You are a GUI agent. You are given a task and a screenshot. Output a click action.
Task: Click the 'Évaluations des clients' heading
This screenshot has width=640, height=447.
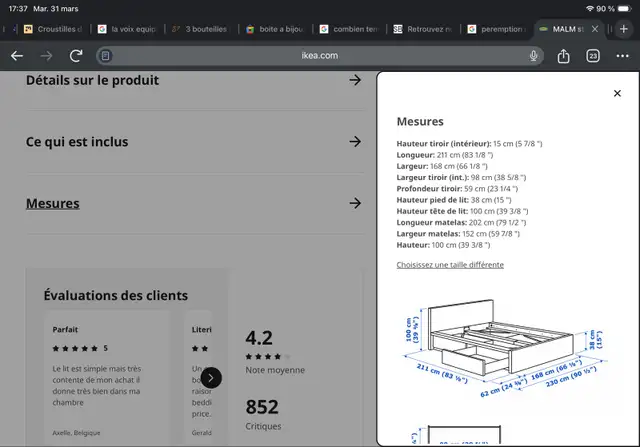[116, 295]
